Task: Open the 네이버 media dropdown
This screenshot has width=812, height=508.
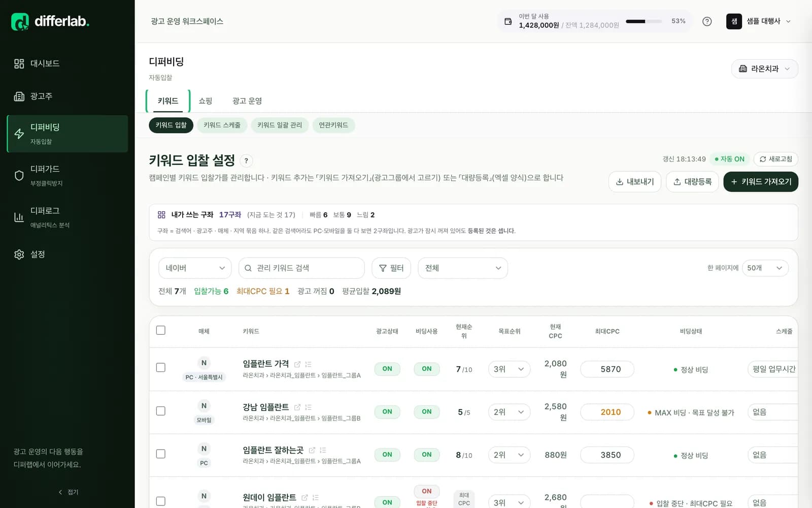Action: (x=195, y=268)
